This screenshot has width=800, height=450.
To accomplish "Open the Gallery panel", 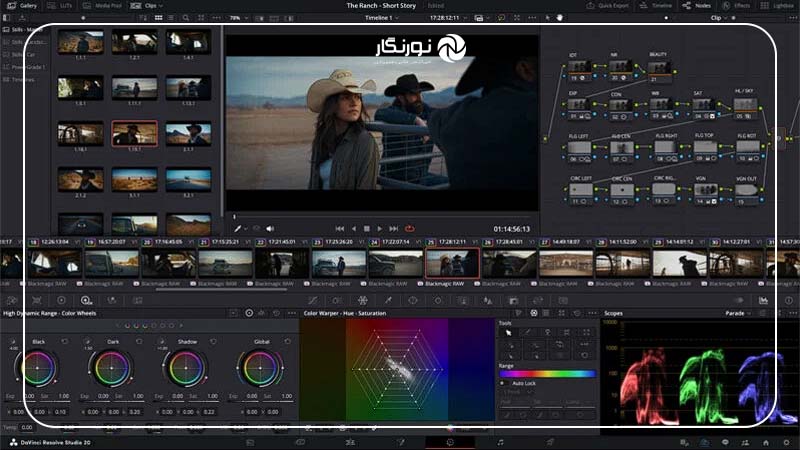I will 21,6.
